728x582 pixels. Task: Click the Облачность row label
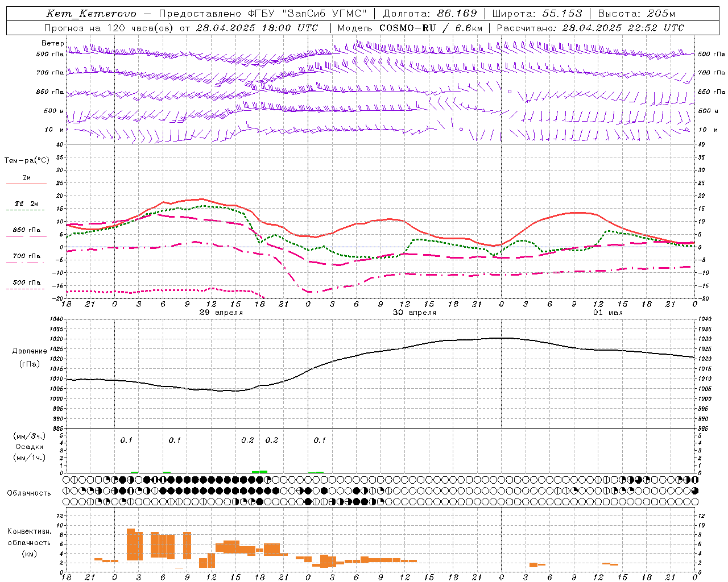pos(29,493)
